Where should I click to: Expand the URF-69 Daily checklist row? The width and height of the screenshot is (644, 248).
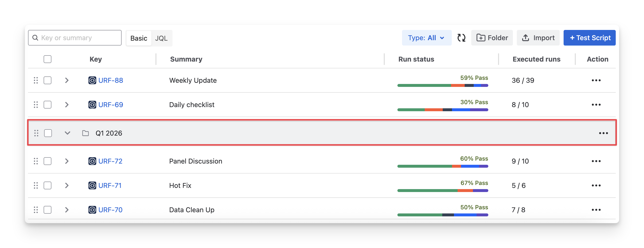pos(67,105)
